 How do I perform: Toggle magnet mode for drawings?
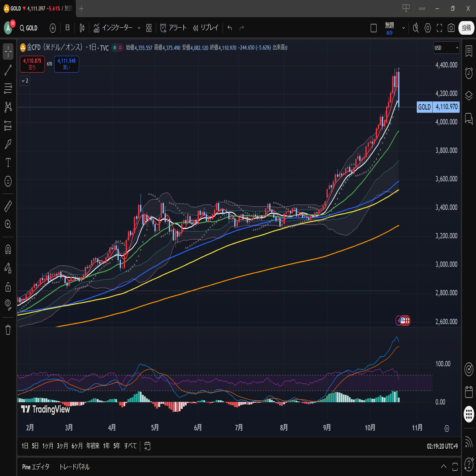[x=8, y=249]
